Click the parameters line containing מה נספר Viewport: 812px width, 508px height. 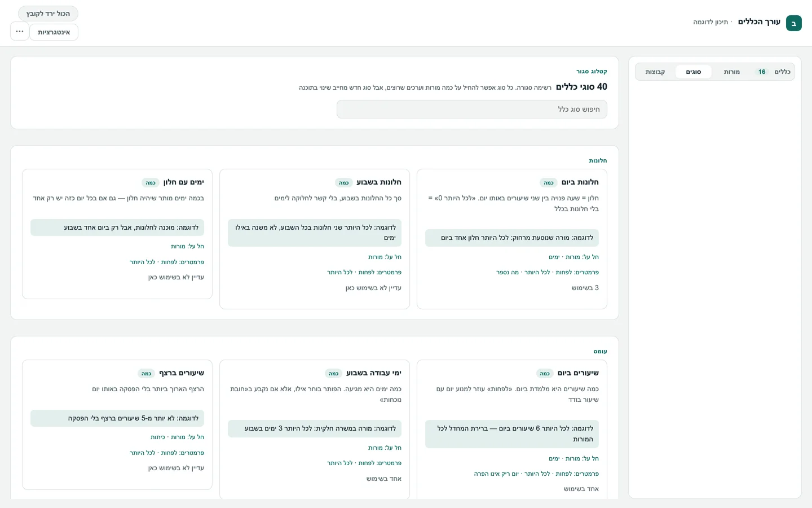tap(548, 273)
